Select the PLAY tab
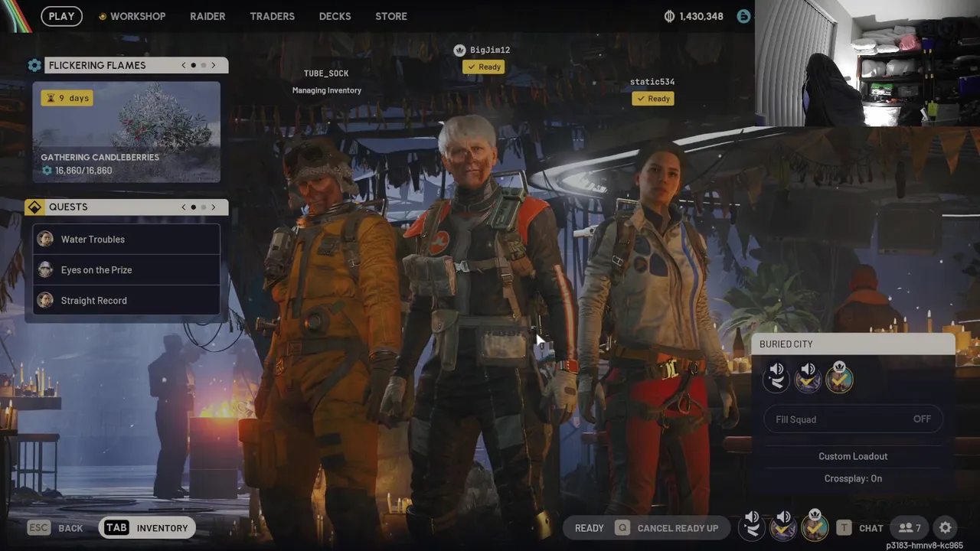This screenshot has width=980, height=551. point(61,16)
